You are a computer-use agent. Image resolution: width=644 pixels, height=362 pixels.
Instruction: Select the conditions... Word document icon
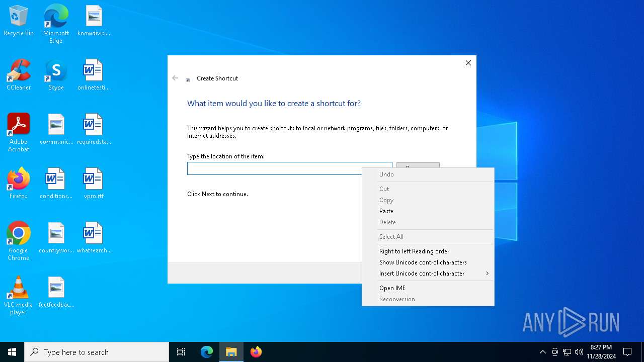click(x=56, y=184)
